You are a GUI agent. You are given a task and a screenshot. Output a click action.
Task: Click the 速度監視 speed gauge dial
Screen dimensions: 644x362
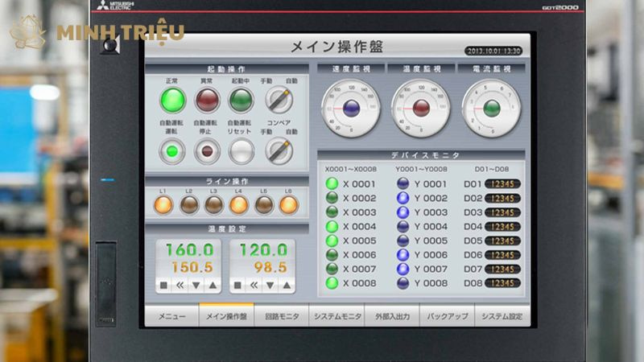click(x=351, y=108)
